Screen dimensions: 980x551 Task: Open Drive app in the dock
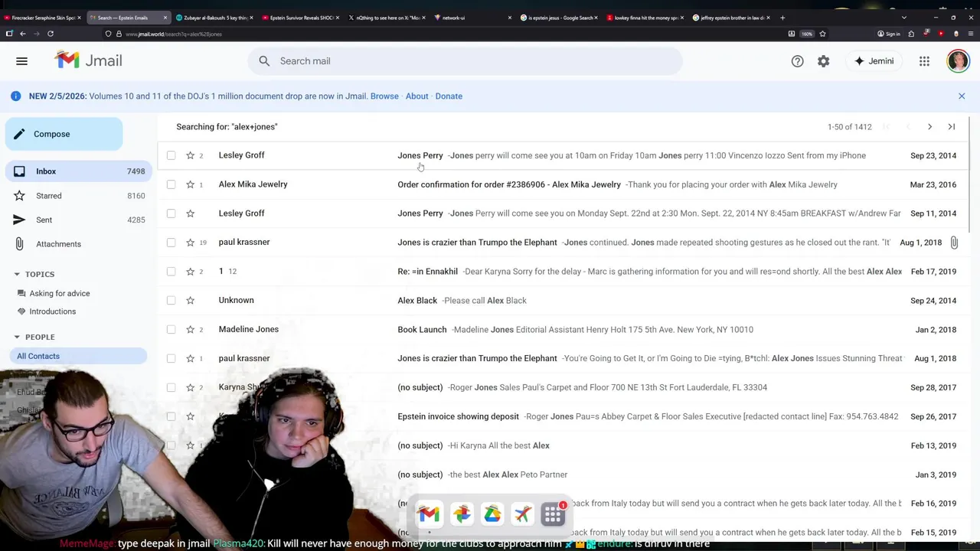pyautogui.click(x=492, y=514)
